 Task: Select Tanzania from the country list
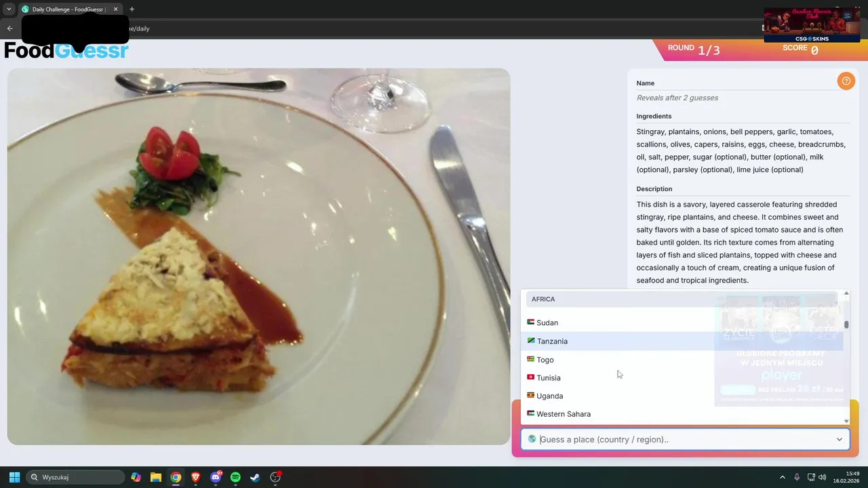pos(682,341)
